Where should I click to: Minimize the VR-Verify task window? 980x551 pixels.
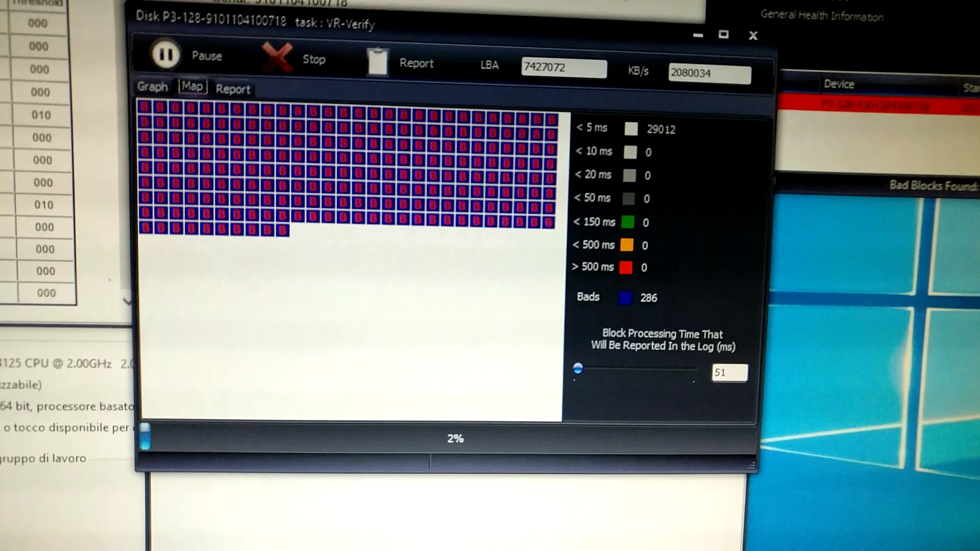[x=698, y=35]
